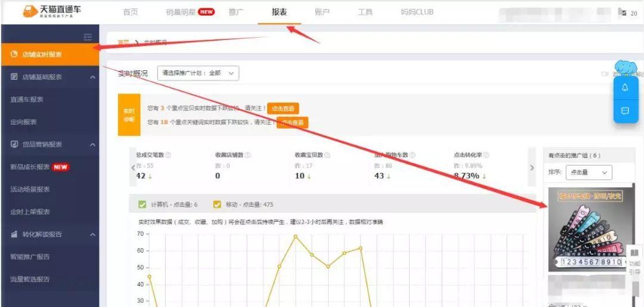Click the 点击转化率 value 8.73%
The width and height of the screenshot is (644, 307).
tap(466, 176)
